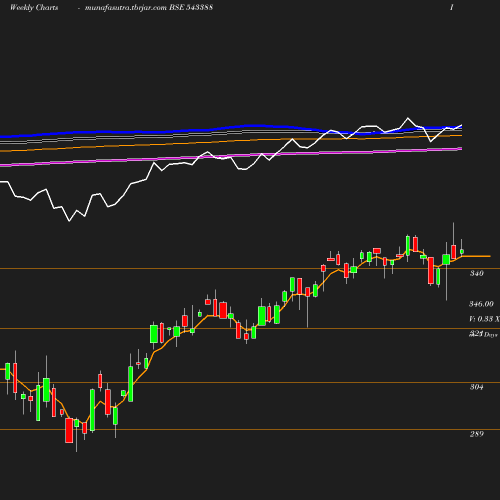
Task: Click the 'Weekly Charts' title text
Action: (34, 7)
